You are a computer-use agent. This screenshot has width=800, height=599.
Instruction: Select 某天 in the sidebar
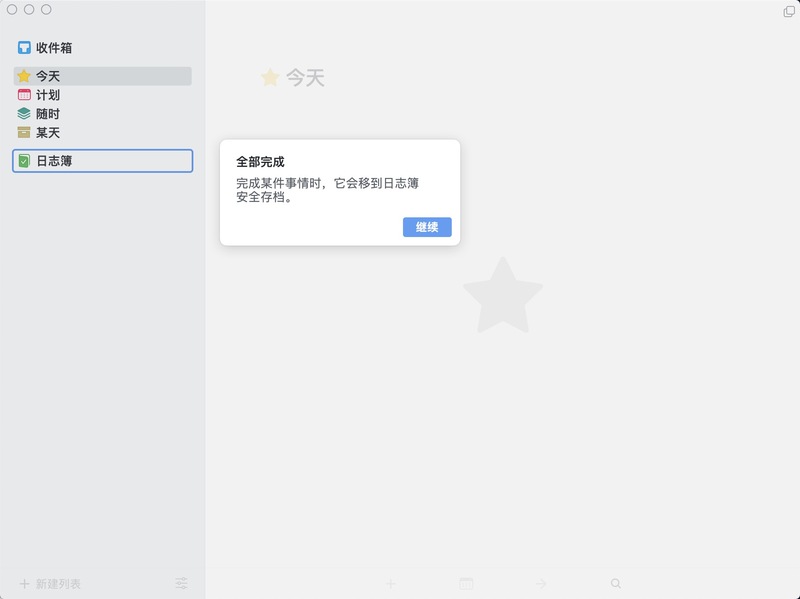[50, 133]
